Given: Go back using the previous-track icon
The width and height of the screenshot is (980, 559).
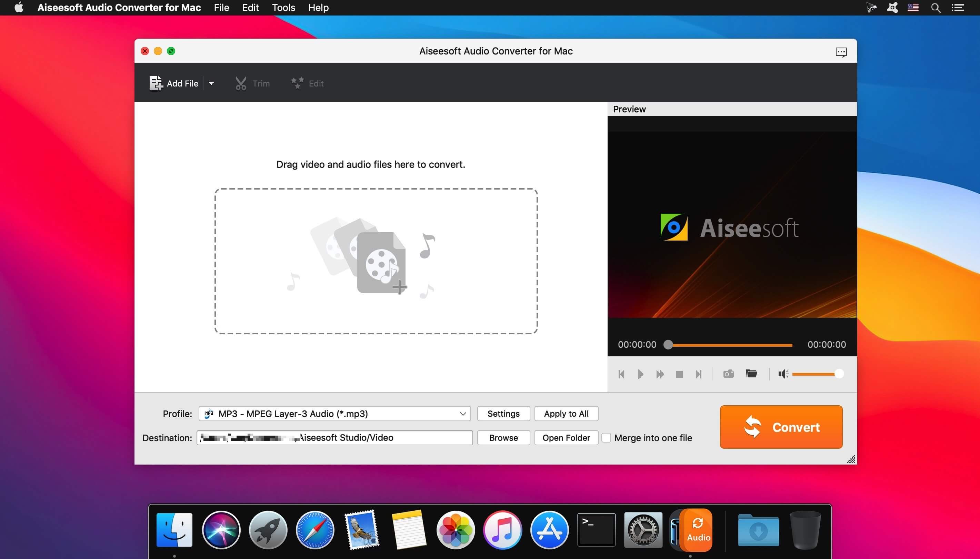Looking at the screenshot, I should (x=621, y=374).
